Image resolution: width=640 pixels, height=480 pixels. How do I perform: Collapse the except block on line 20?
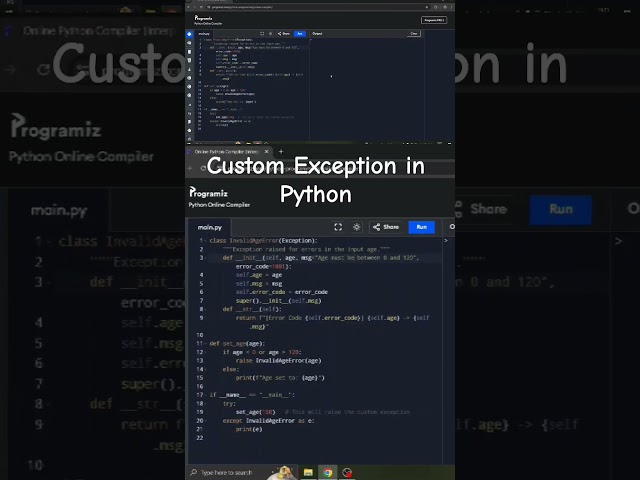pos(206,421)
